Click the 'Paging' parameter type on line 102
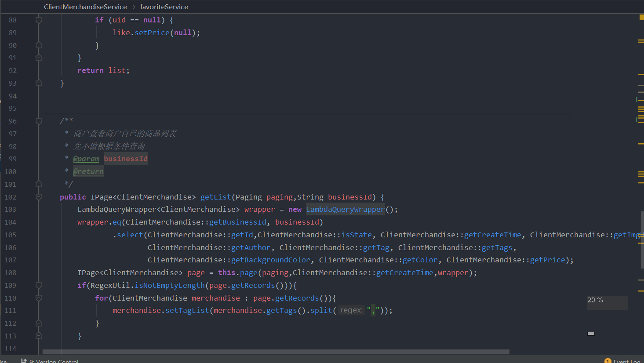 [249, 197]
